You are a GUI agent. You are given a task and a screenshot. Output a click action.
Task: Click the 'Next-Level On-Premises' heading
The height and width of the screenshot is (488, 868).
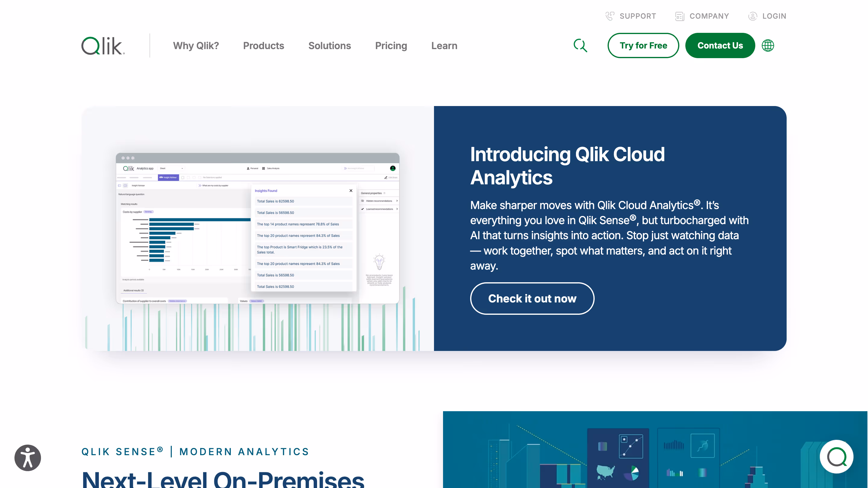[223, 479]
